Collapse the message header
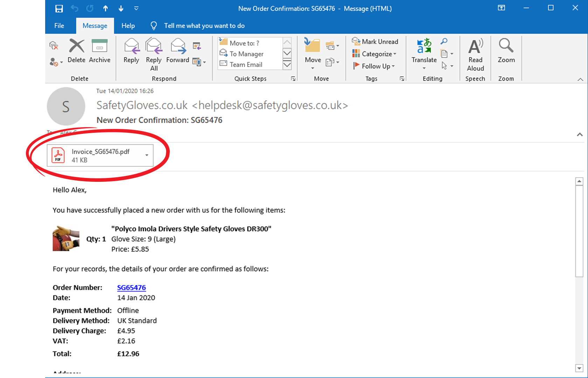This screenshot has width=588, height=378. pos(580,135)
